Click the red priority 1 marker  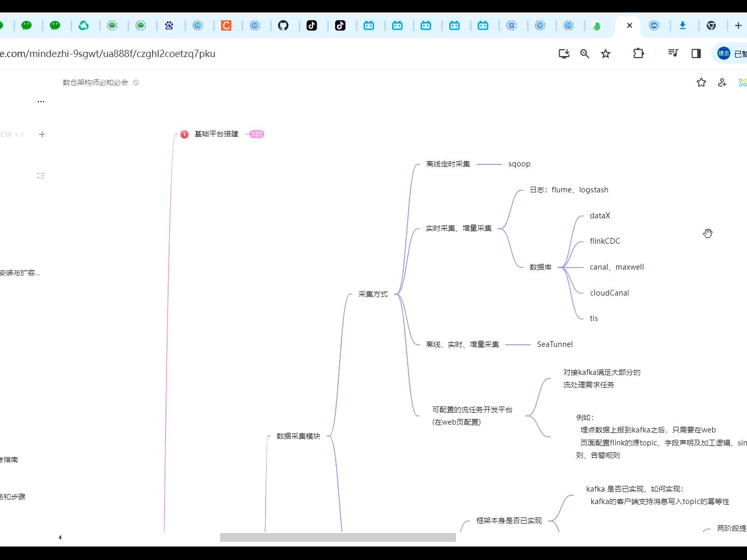point(184,134)
